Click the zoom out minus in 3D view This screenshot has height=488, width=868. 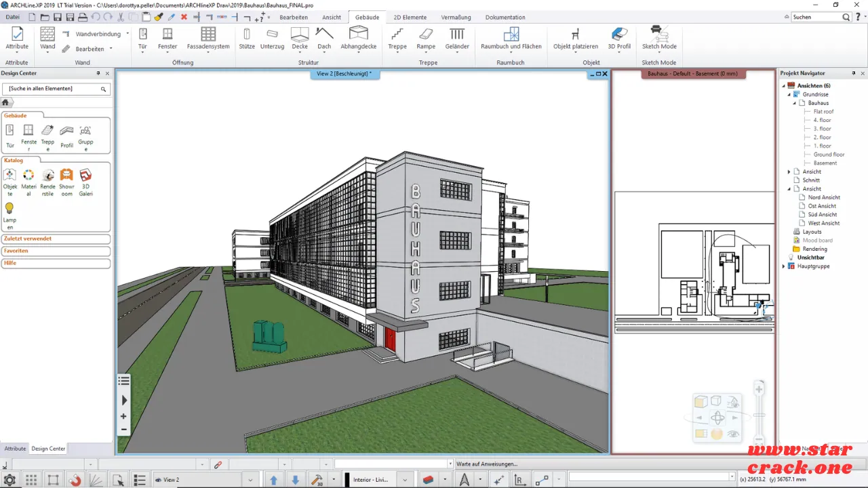123,429
